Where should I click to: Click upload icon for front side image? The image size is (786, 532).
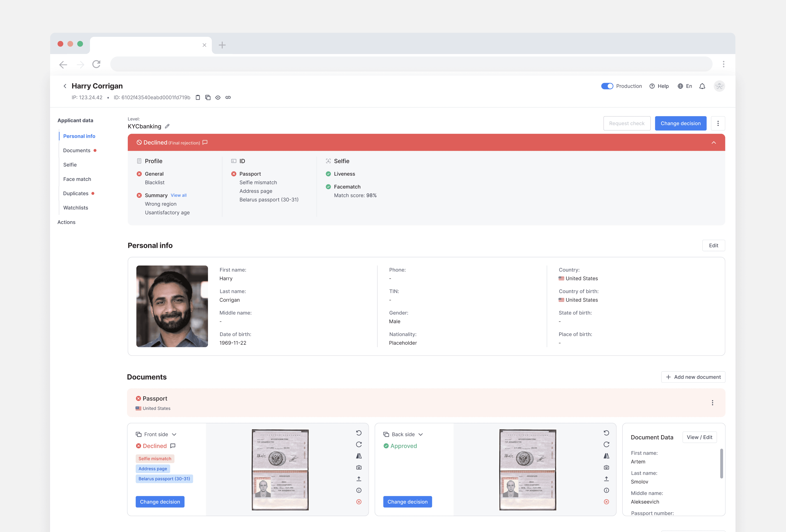coord(359,479)
